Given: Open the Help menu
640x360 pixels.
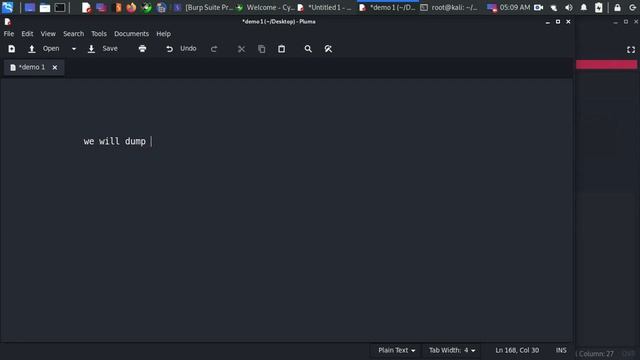Looking at the screenshot, I should click(163, 34).
